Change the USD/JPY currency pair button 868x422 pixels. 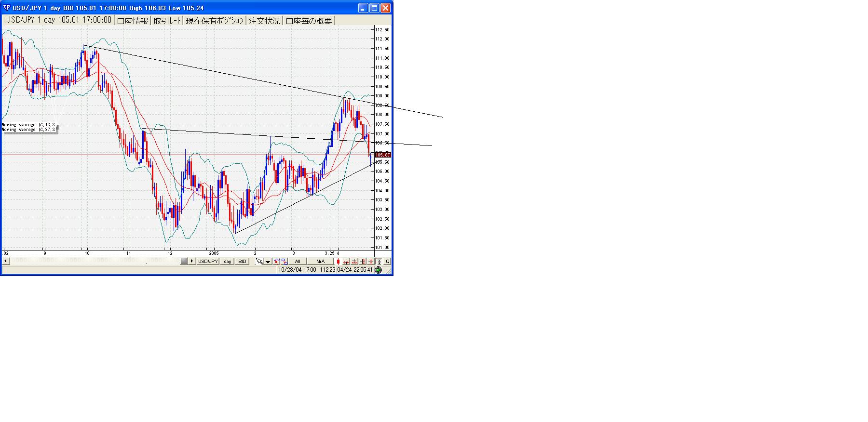click(208, 262)
